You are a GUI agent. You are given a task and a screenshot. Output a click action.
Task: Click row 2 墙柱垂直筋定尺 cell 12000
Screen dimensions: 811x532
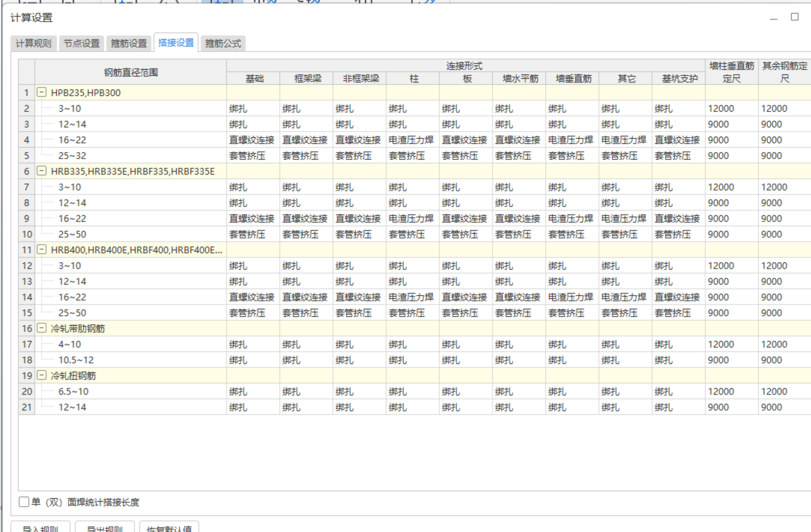tap(732, 108)
